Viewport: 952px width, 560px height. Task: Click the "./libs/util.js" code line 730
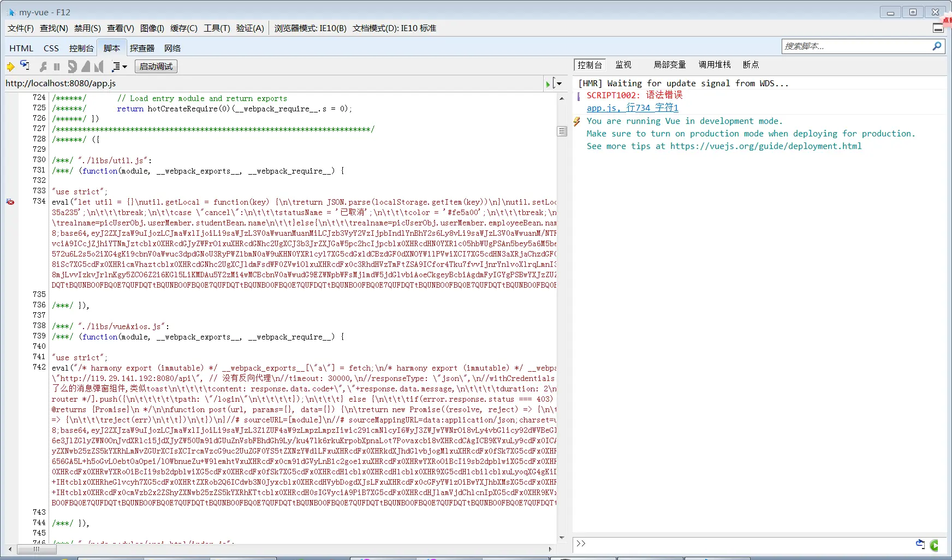102,160
